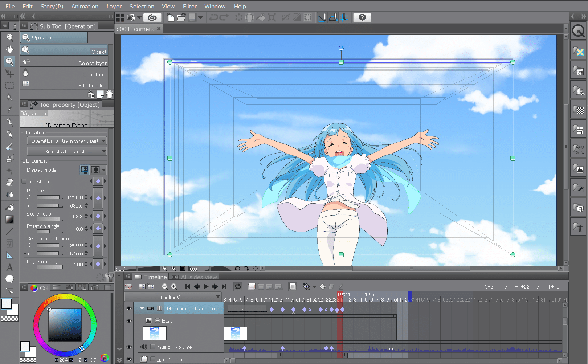Select the Gradient tool
Screen dimensions: 588x364
coord(10,219)
